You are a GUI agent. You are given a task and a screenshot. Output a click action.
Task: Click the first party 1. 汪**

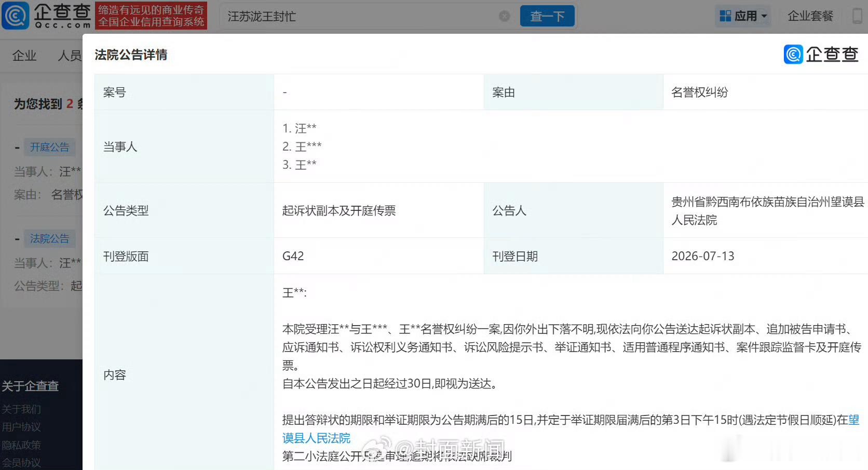(300, 128)
